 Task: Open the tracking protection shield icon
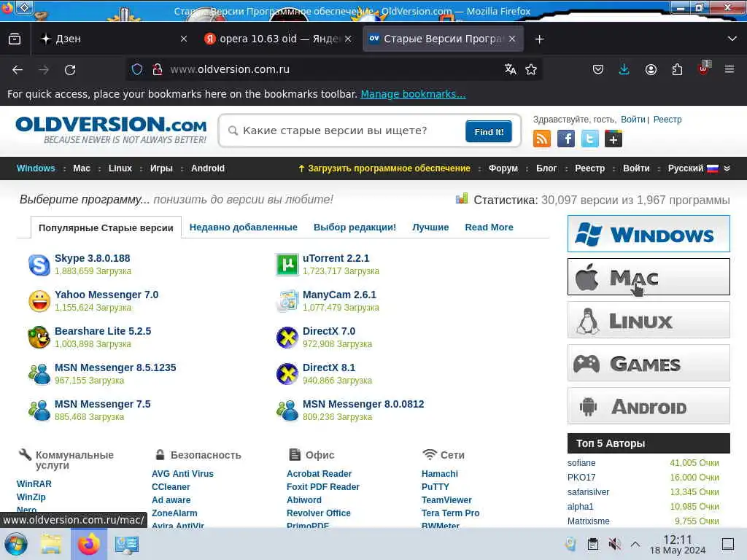pos(137,69)
